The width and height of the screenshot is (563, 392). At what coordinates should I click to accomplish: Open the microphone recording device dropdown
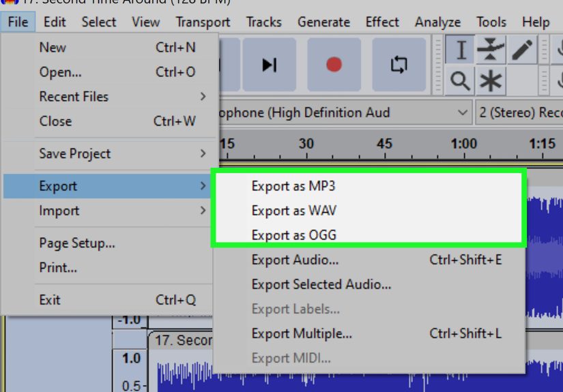345,112
